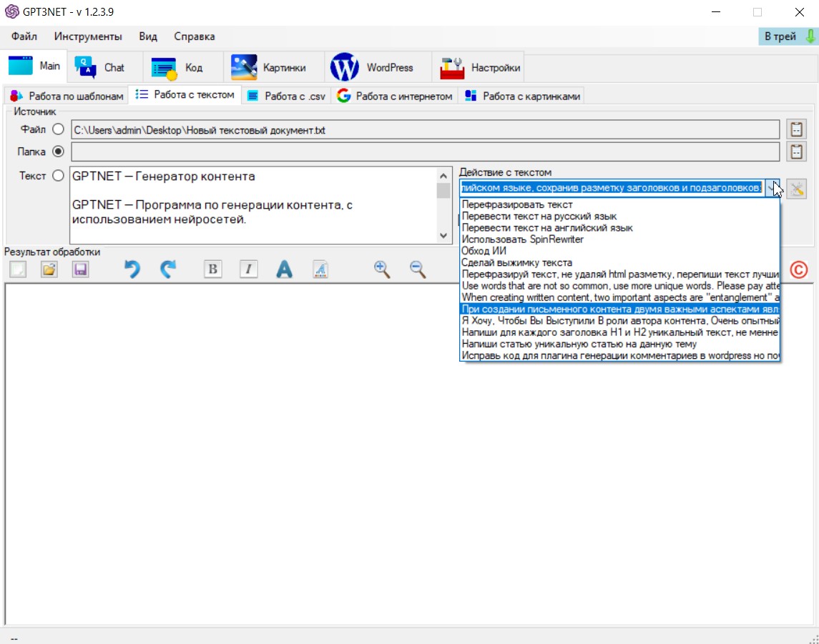This screenshot has height=644, width=819.
Task: Select the Папка radio button
Action: pos(58,152)
